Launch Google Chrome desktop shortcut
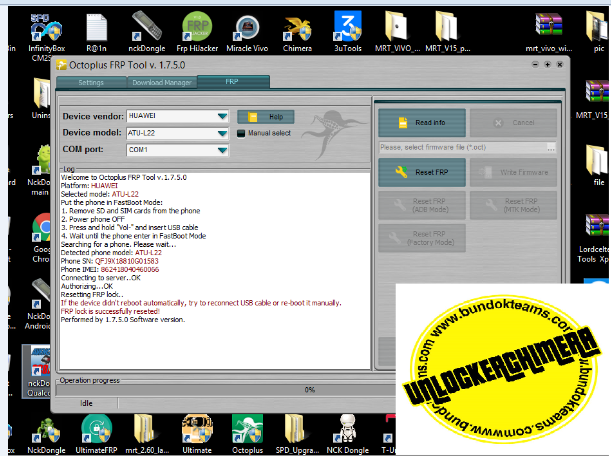Viewport: 611px width, 456px height. (x=41, y=238)
